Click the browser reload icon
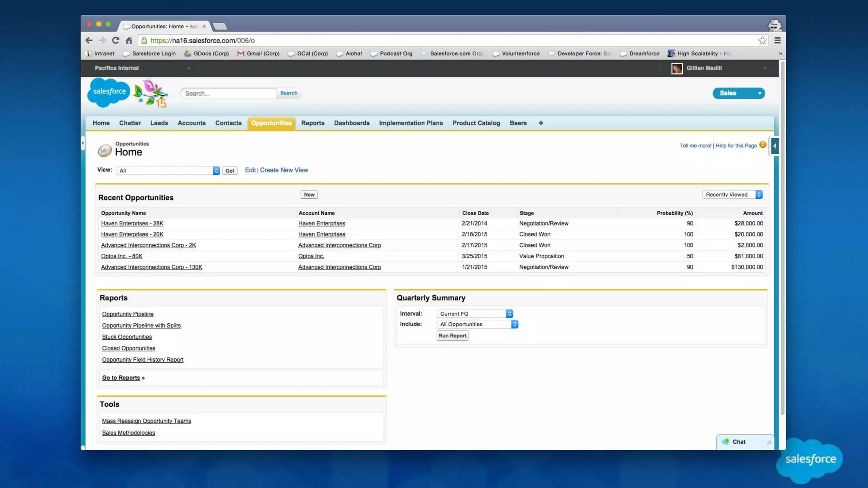The height and width of the screenshot is (488, 868). 115,40
